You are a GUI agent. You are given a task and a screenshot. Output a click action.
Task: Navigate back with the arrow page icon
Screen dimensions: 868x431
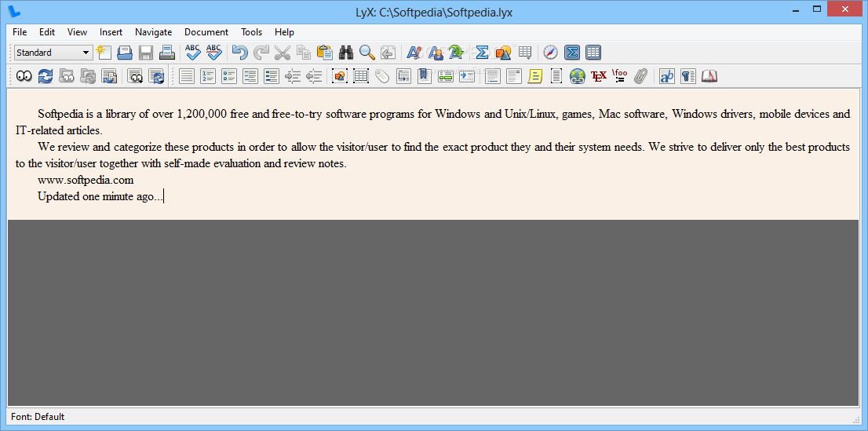coord(388,53)
